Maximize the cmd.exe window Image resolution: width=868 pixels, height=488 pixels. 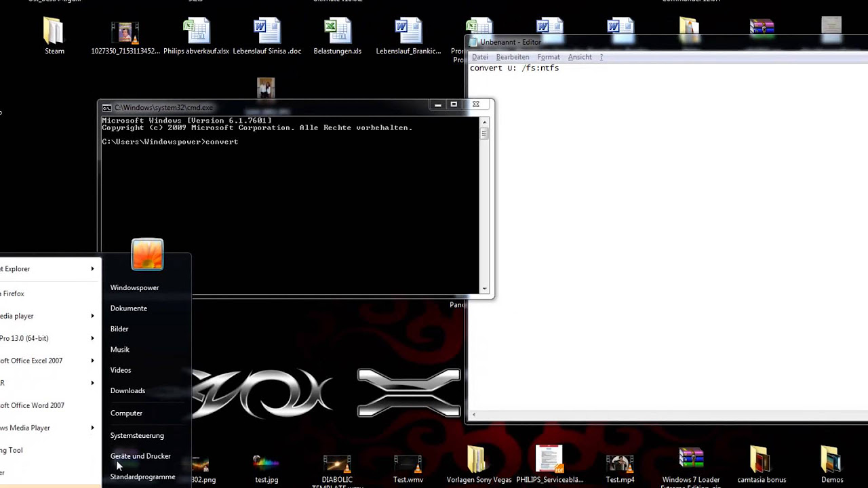point(454,104)
